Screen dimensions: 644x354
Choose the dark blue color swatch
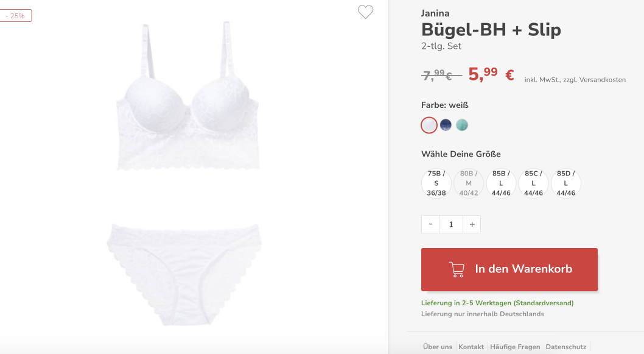point(446,124)
